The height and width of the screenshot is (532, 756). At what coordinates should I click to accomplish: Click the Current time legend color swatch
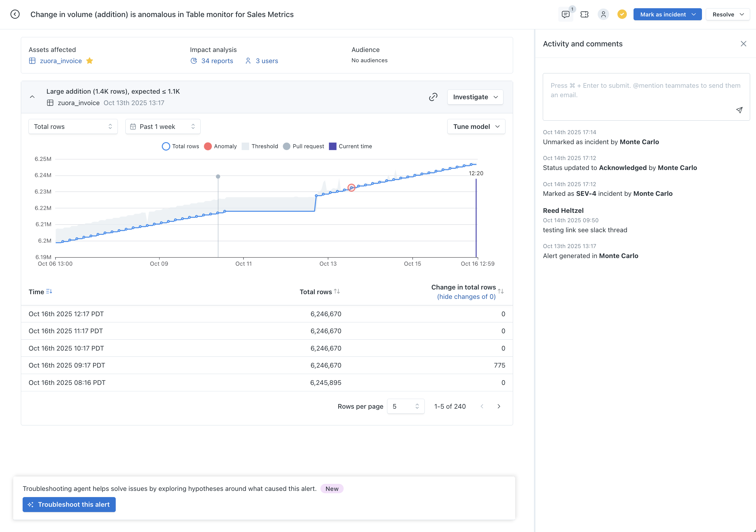pos(332,146)
